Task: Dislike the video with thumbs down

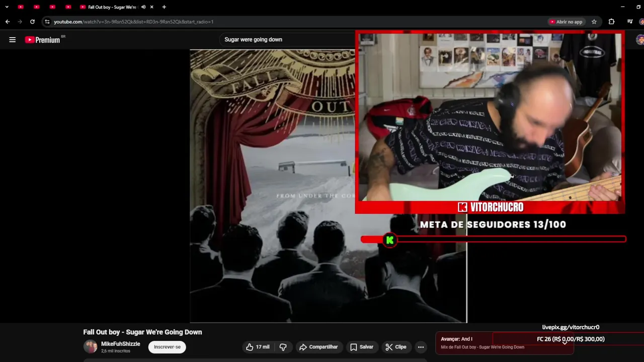Action: tap(283, 347)
